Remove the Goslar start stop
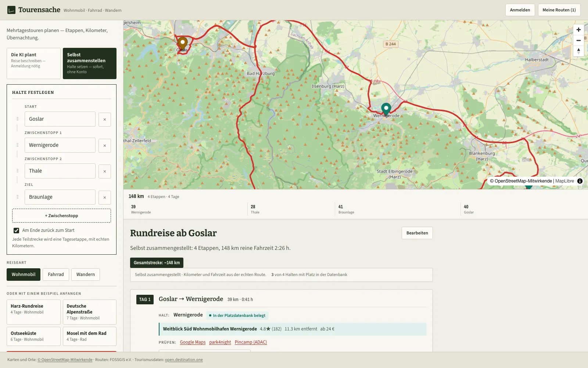The width and height of the screenshot is (588, 368). [x=105, y=119]
